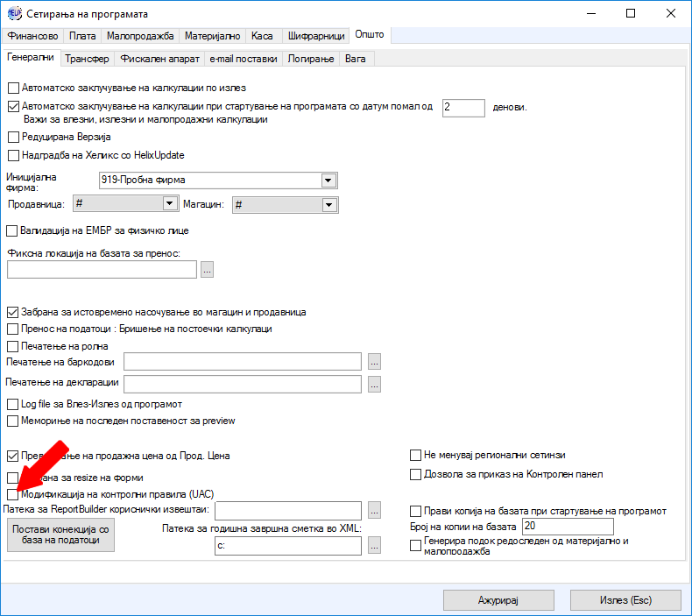Close the Сетирања на програмата window
Screen dimensions: 692x616
pos(671,14)
